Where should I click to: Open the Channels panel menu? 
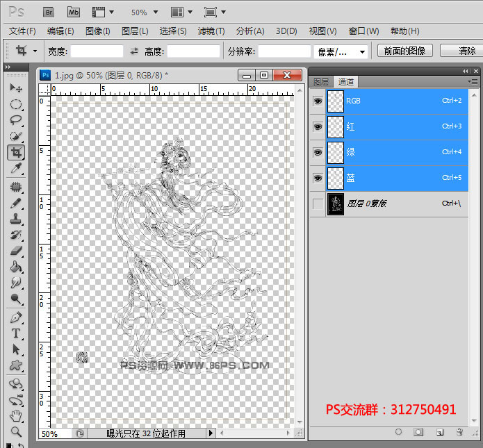[473, 82]
